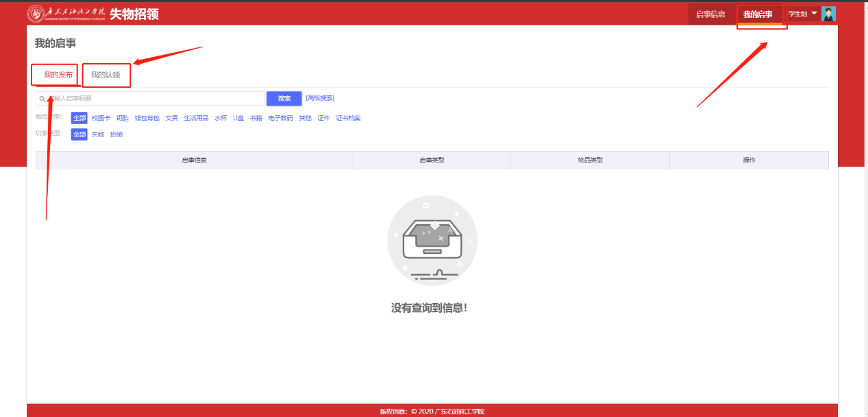Open the [高级搜索] advanced search link
Viewport: 868px width, 417px height.
320,99
